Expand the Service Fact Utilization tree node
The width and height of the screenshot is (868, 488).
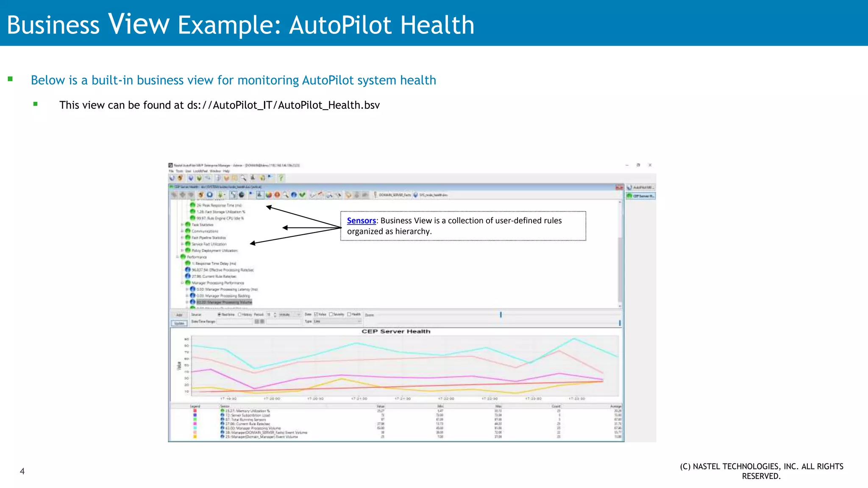click(x=182, y=244)
